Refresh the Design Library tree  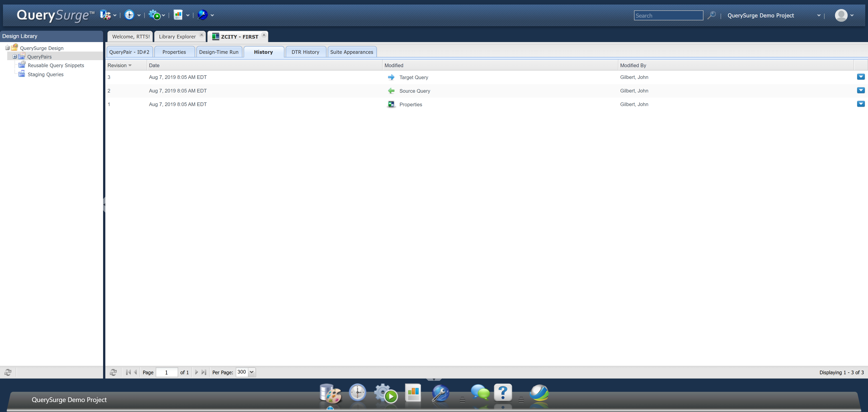(x=8, y=372)
